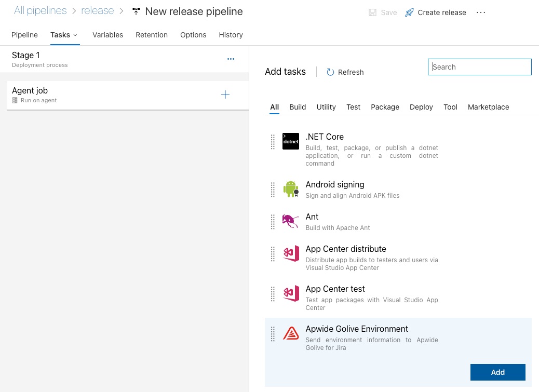This screenshot has width=539, height=392.
Task: Grab the drag handle of .NET Core task
Action: pyautogui.click(x=273, y=142)
